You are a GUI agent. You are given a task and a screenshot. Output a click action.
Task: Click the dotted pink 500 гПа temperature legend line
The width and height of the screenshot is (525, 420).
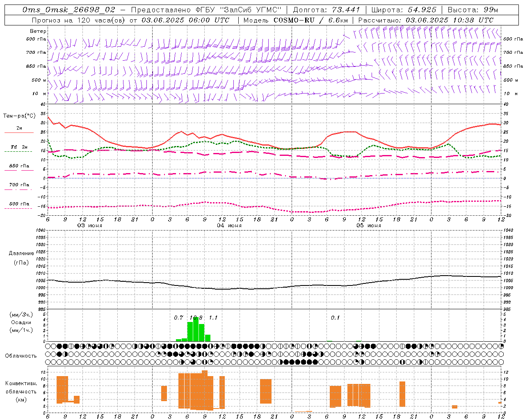click(x=18, y=208)
